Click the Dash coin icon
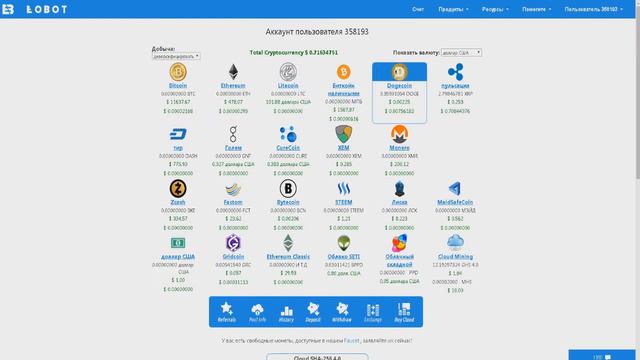Image resolution: width=640 pixels, height=360 pixels. click(x=178, y=134)
